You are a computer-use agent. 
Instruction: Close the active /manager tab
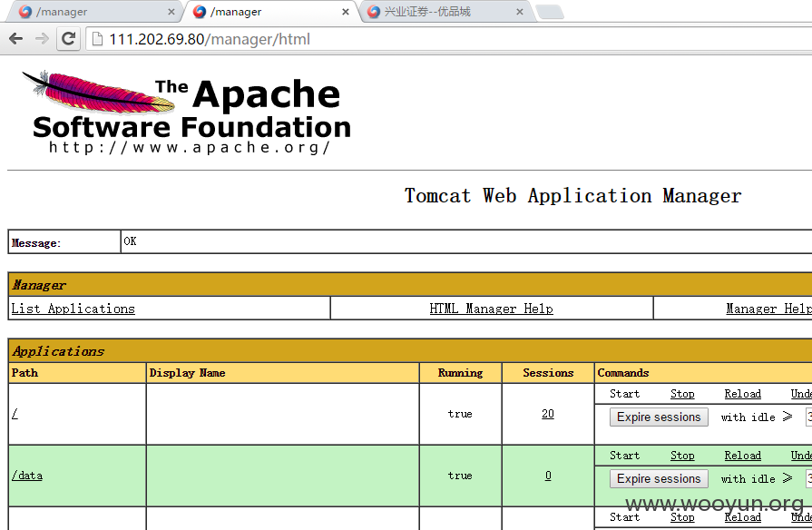346,12
